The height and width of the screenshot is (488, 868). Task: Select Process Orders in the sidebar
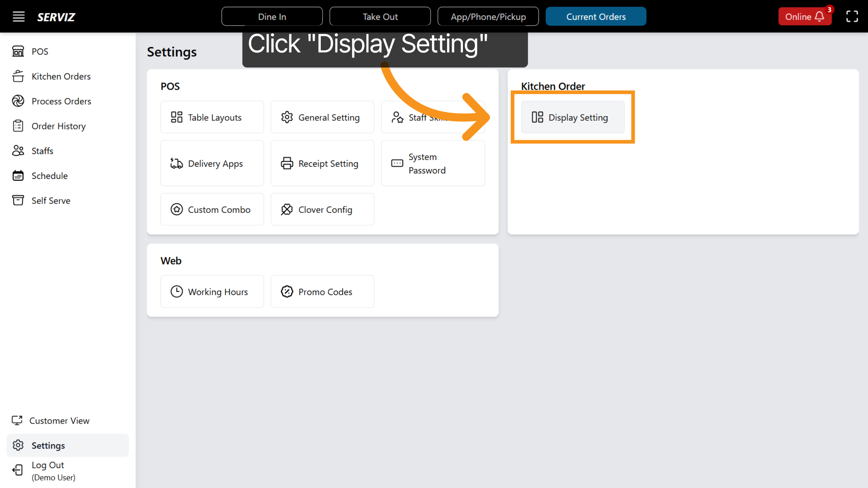click(x=61, y=101)
